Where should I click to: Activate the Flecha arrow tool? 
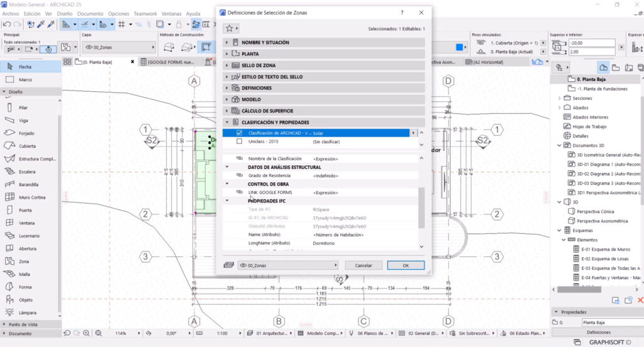pos(25,66)
